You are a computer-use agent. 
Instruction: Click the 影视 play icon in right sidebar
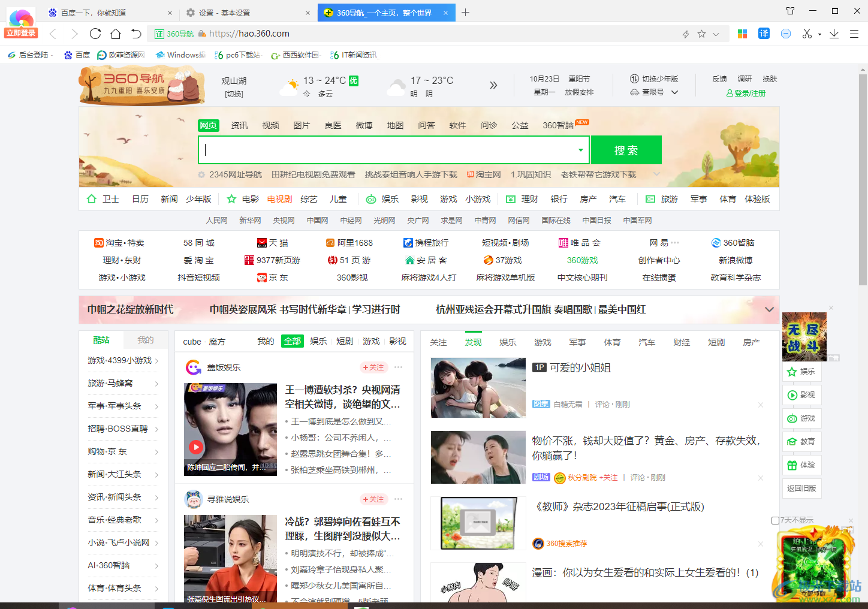(791, 395)
